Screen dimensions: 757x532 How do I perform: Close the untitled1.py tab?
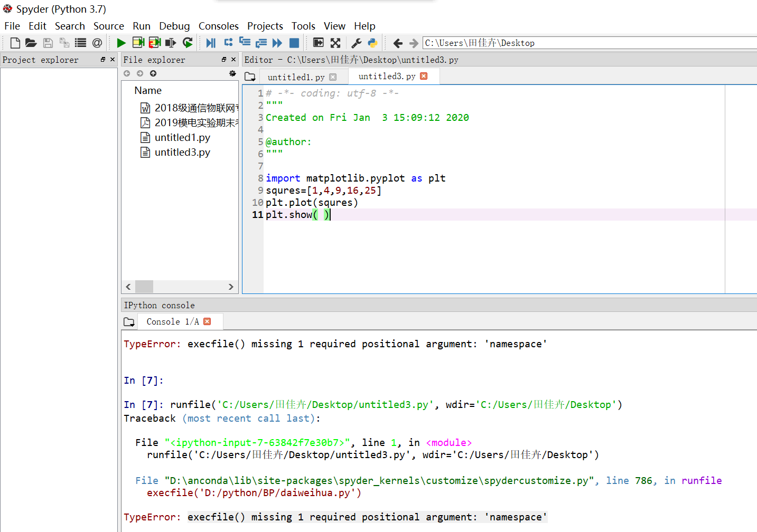pos(333,77)
